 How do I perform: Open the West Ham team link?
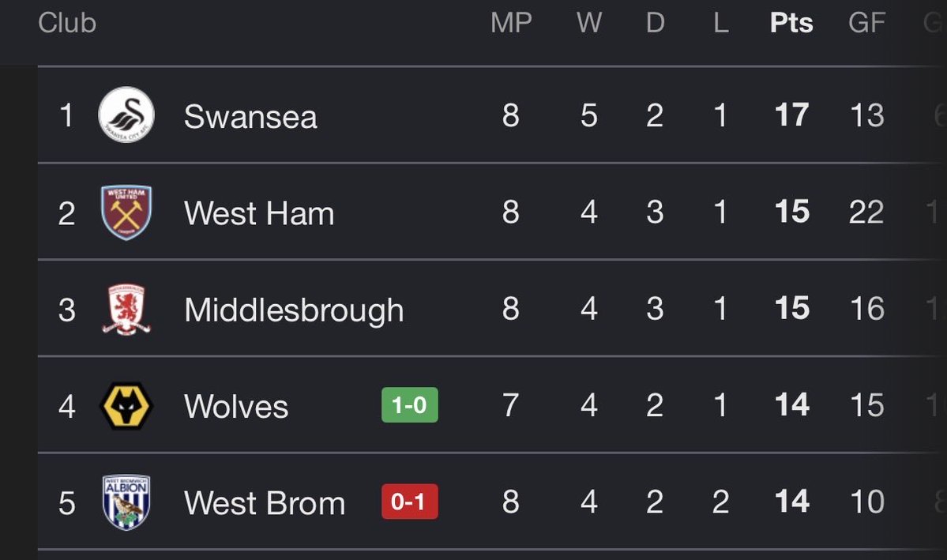coord(259,212)
